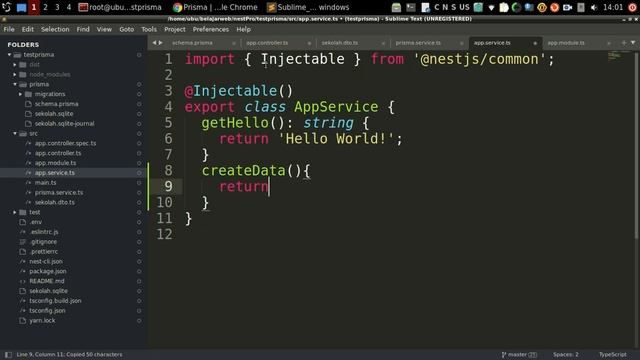
Task: Open app.module.ts in the sidebar
Action: click(x=56, y=163)
